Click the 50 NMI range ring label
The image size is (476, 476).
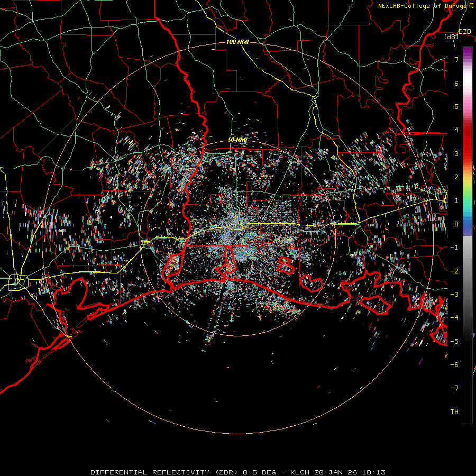point(237,140)
